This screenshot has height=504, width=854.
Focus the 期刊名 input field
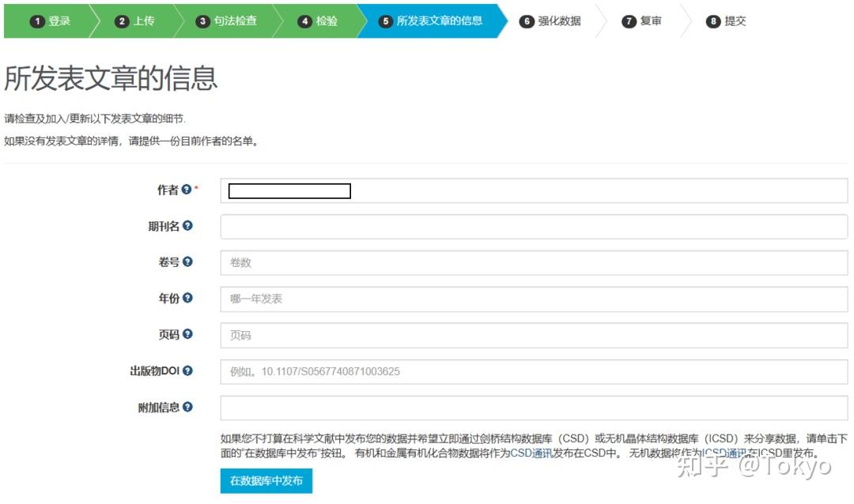534,227
